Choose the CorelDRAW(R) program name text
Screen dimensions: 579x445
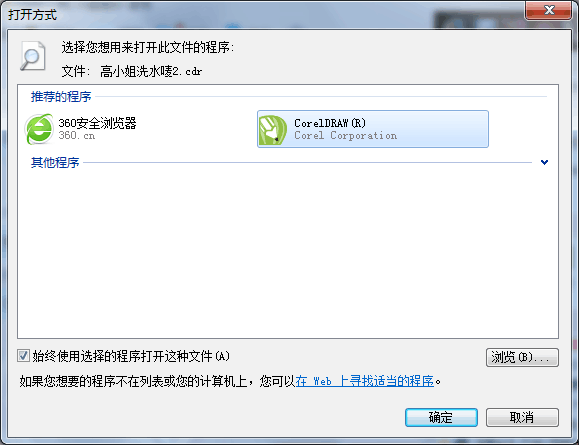pyautogui.click(x=330, y=123)
